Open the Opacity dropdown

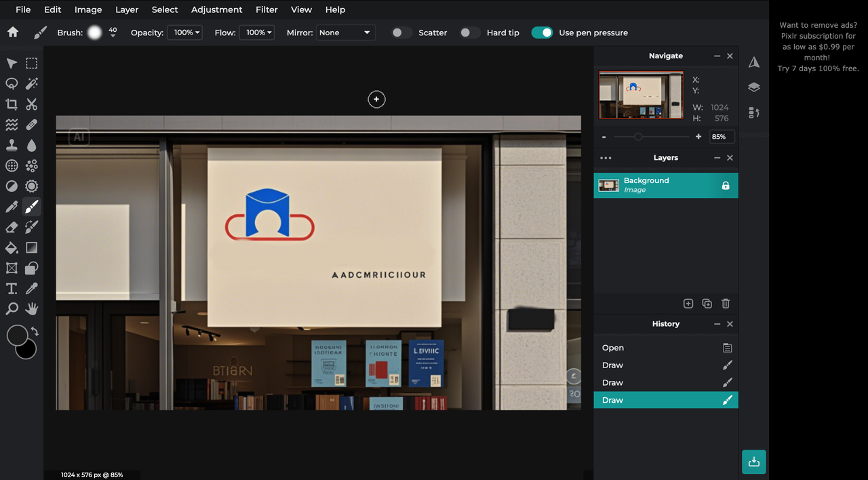pos(185,33)
